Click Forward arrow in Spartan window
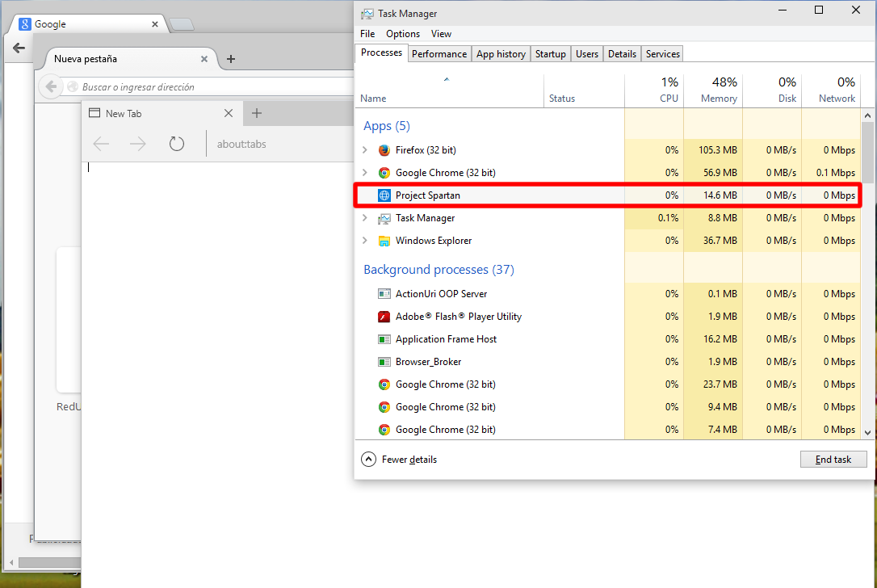The width and height of the screenshot is (877, 588). click(x=137, y=144)
